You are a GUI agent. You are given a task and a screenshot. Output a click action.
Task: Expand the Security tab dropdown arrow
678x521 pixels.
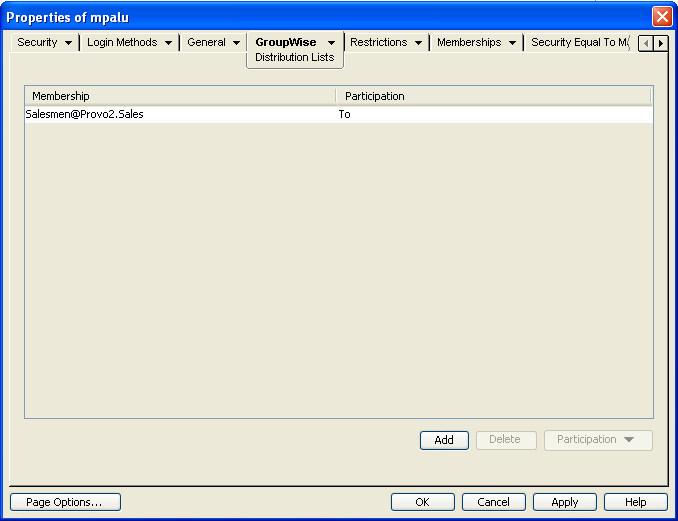click(68, 43)
